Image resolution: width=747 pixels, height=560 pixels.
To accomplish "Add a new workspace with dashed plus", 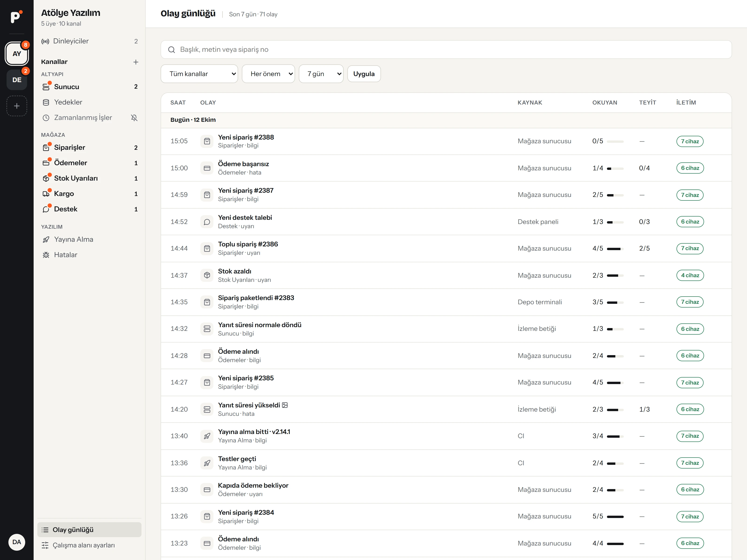I will coord(17,106).
